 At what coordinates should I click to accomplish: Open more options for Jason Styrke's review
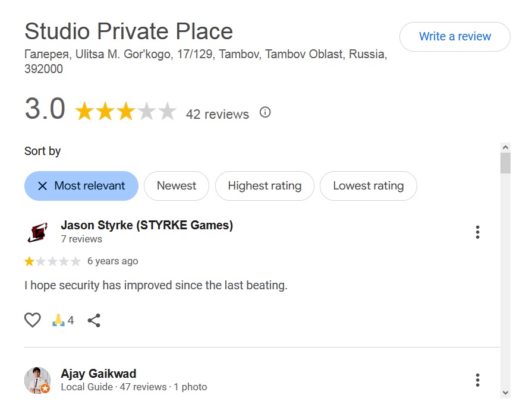point(477,232)
